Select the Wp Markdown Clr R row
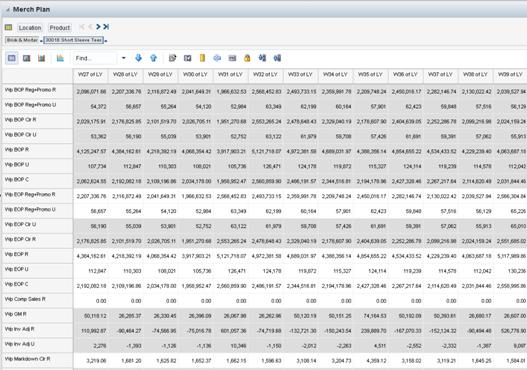Screen dimensions: 527x370 [37, 360]
